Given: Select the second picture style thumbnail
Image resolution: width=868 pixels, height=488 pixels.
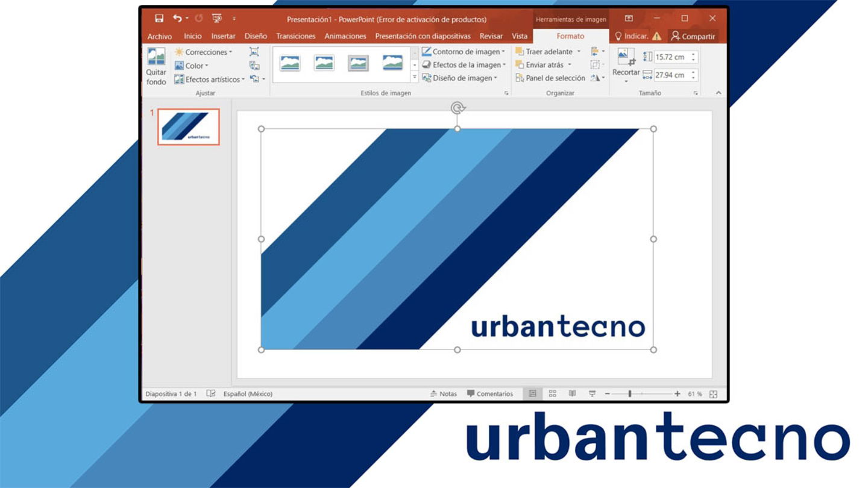Looking at the screenshot, I should (324, 63).
